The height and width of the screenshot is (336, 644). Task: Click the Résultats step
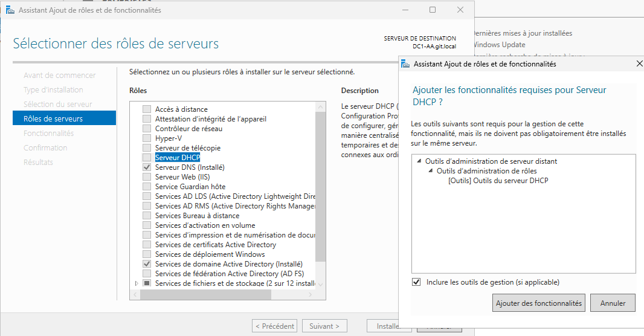[38, 162]
